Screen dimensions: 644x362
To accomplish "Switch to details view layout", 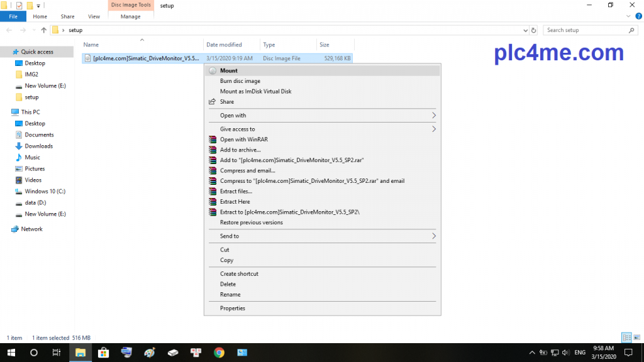I will [626, 337].
